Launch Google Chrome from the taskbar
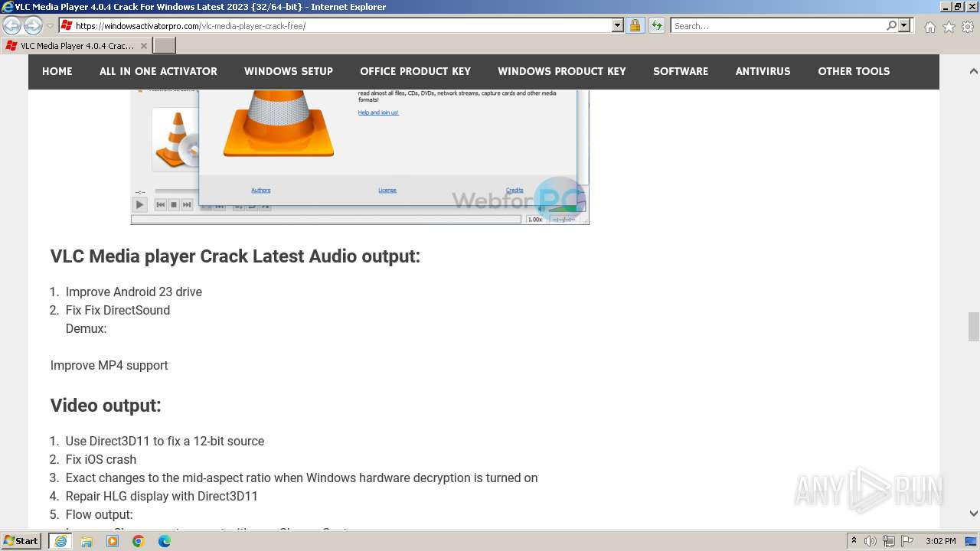The width and height of the screenshot is (980, 551). coord(139,541)
